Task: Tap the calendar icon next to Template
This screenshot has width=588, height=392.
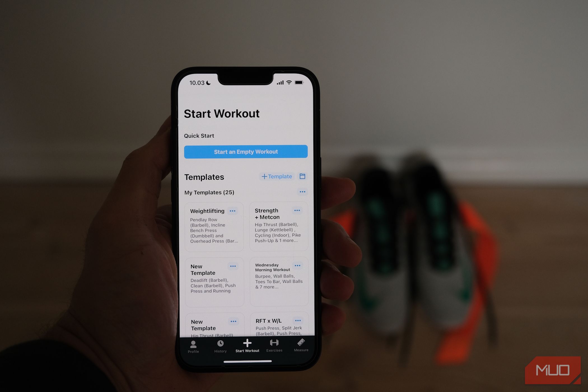Action: tap(302, 176)
